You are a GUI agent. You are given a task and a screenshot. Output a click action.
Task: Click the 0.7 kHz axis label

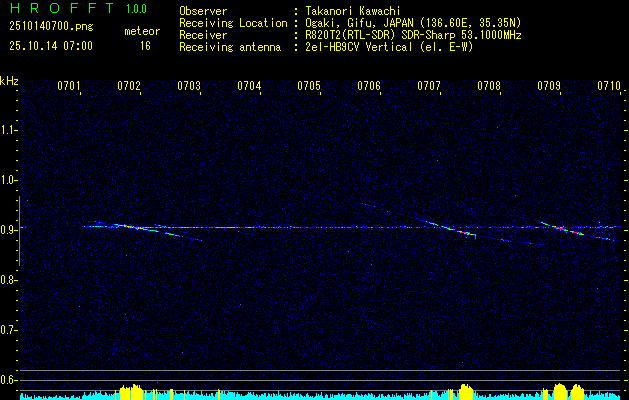coord(7,330)
